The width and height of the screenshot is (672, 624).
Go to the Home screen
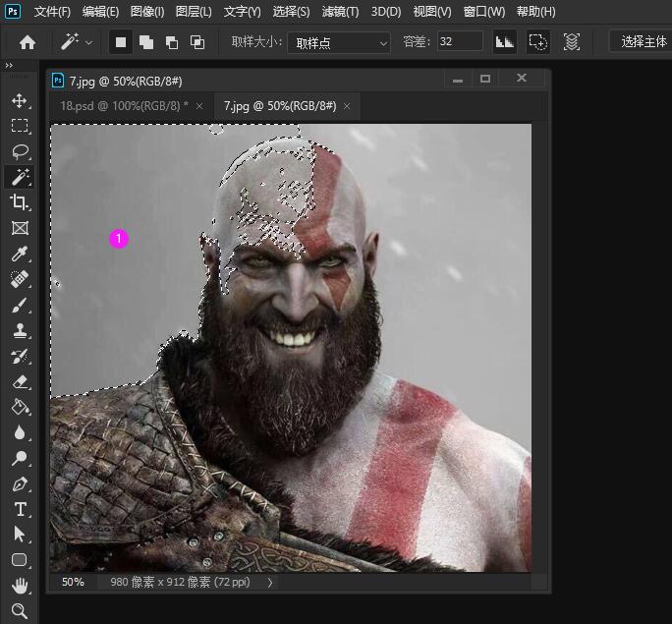28,42
